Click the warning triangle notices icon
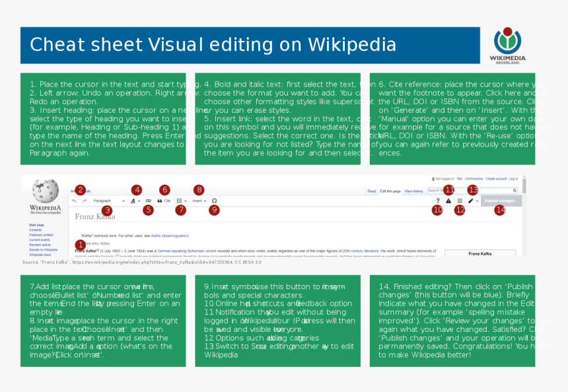This screenshot has width=568, height=392. pyautogui.click(x=448, y=201)
